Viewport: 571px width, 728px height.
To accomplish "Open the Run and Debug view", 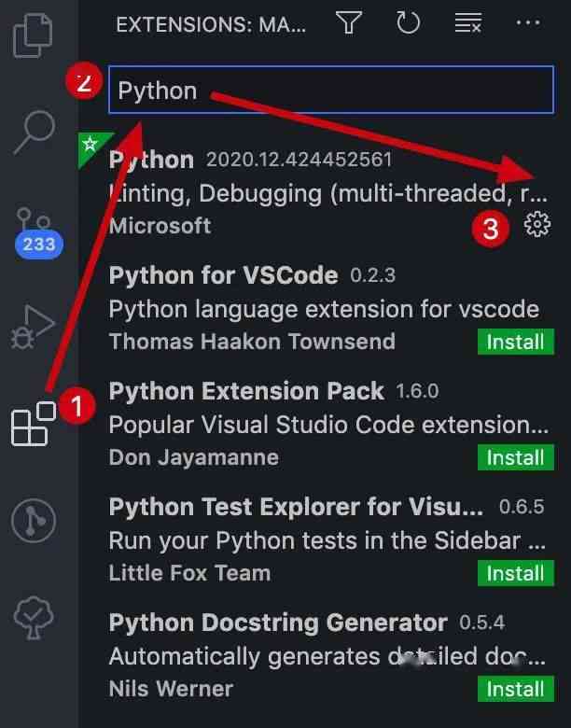I will pos(33,328).
